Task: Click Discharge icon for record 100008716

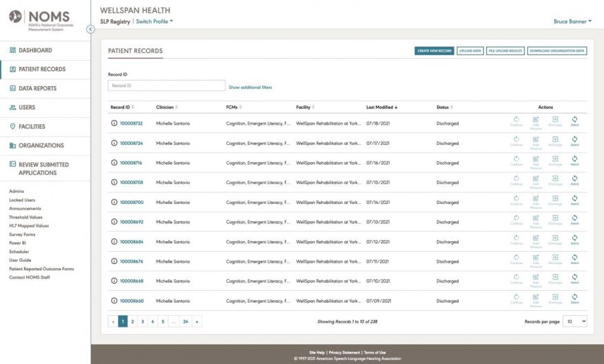Action: pyautogui.click(x=555, y=161)
